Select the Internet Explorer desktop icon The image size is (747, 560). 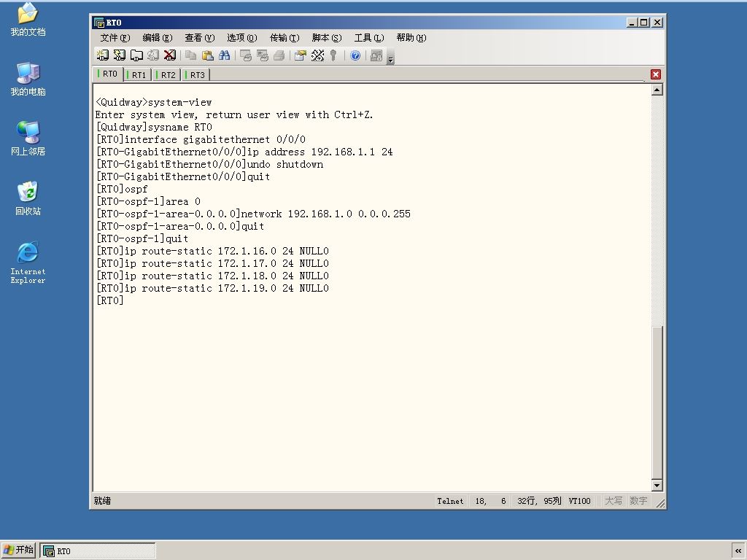click(x=28, y=262)
